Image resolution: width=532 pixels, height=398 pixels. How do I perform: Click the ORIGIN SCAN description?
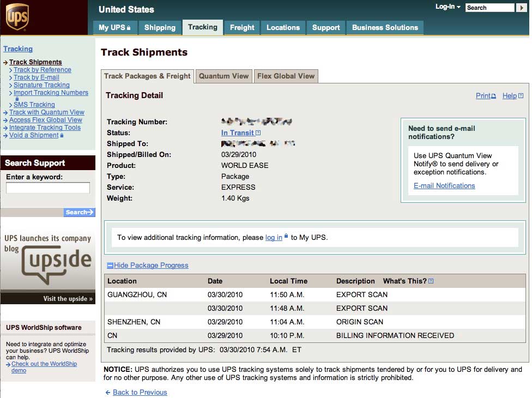[x=360, y=322]
